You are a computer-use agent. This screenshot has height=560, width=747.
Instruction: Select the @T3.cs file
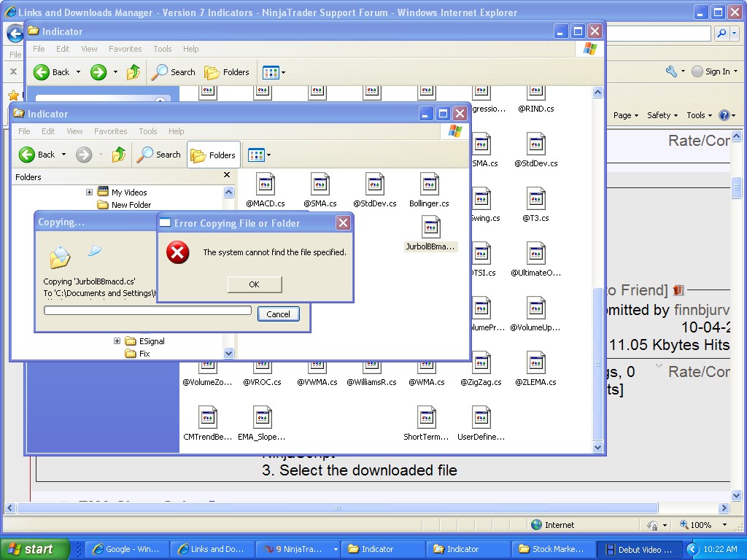(536, 205)
